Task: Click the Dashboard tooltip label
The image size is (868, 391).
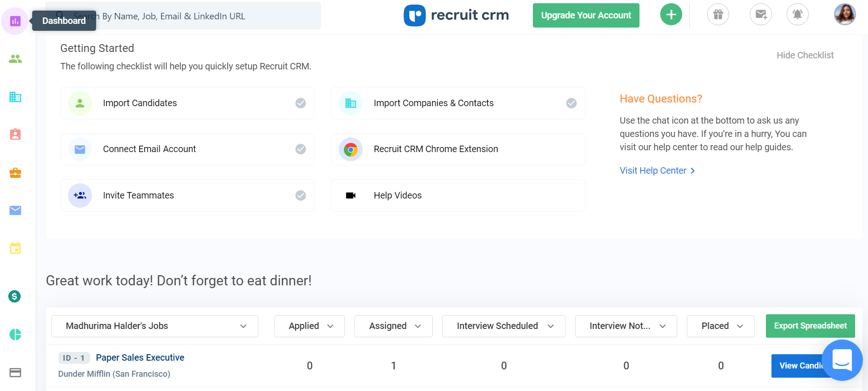Action: pos(64,21)
